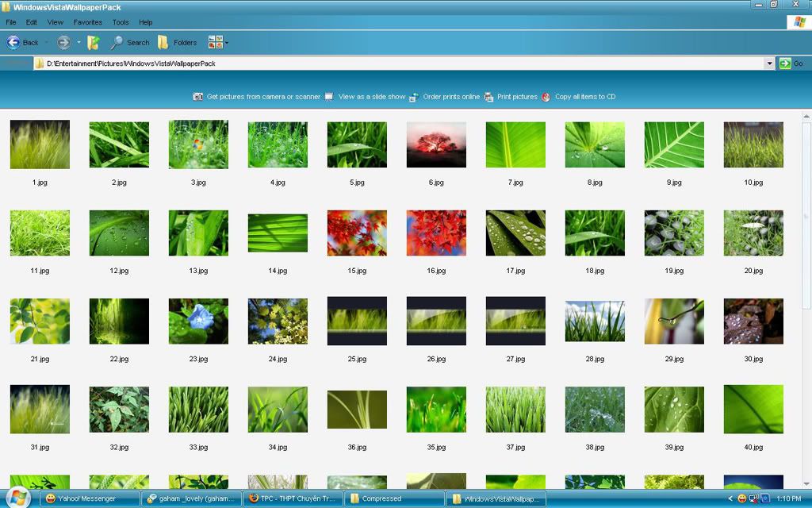
Task: Select the 36.jpg thumbnail
Action: point(357,410)
